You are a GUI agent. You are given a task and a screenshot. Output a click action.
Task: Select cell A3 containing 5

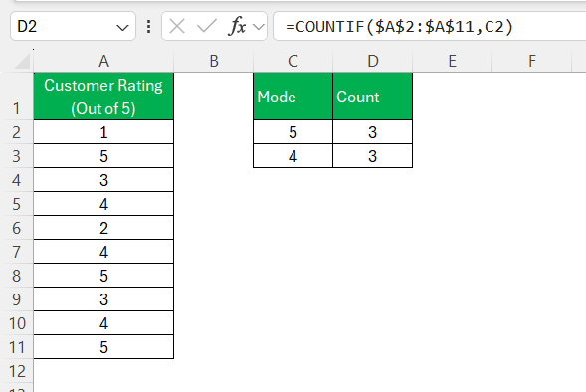[103, 156]
